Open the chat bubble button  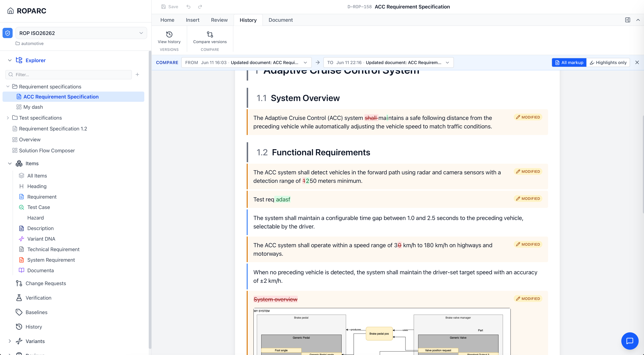[x=630, y=341]
